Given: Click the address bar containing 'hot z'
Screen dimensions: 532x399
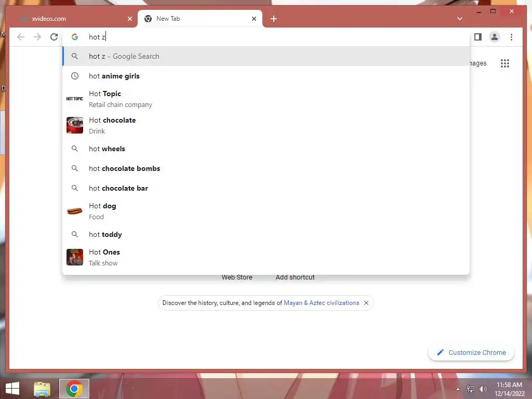Looking at the screenshot, I should coord(266,37).
